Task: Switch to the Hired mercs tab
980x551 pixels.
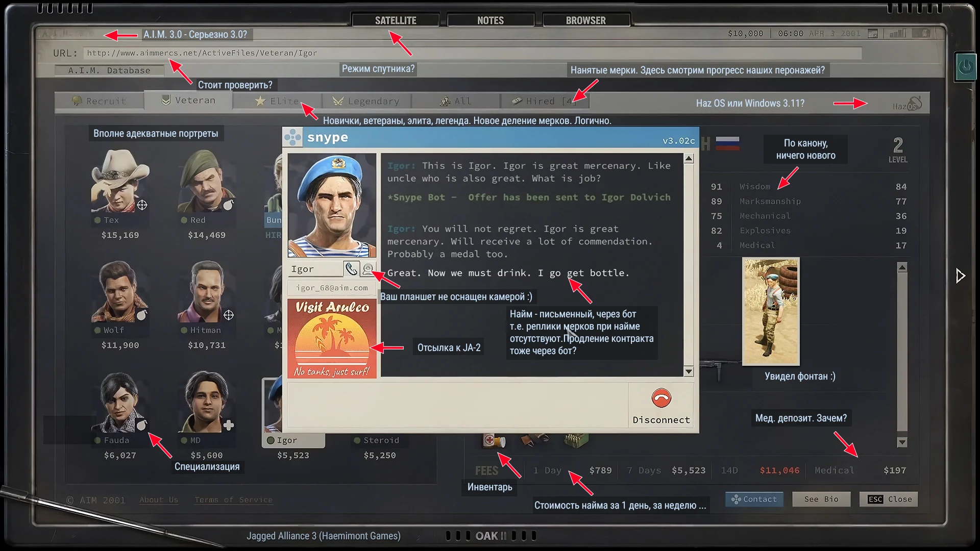Action: tap(544, 101)
